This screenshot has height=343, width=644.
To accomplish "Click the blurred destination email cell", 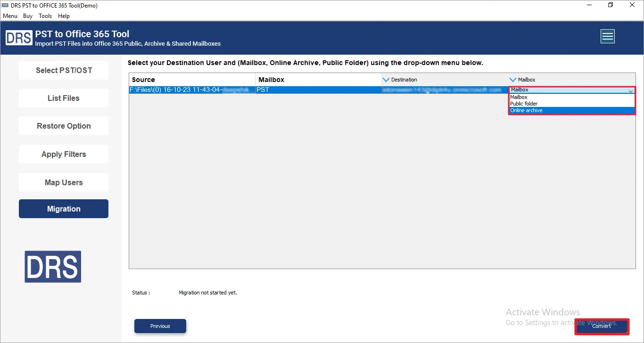I will [445, 90].
